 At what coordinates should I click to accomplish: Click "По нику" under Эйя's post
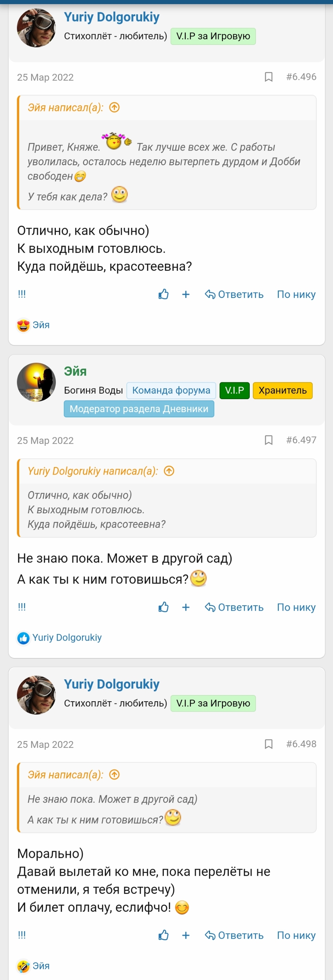tap(296, 607)
